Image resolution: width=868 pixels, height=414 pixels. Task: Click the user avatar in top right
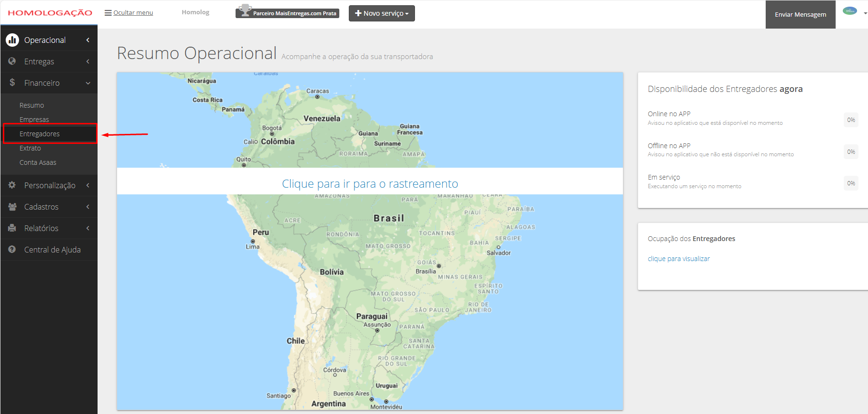click(x=850, y=11)
